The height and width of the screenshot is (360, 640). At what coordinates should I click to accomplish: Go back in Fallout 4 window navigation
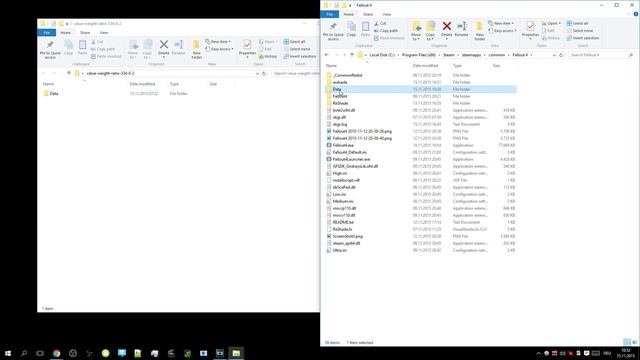[327, 55]
